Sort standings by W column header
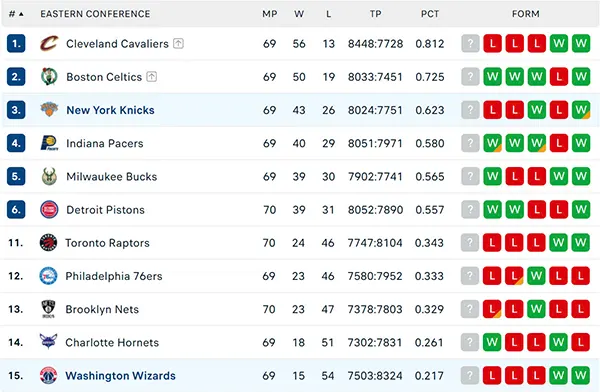Image resolution: width=600 pixels, height=392 pixels. point(299,14)
